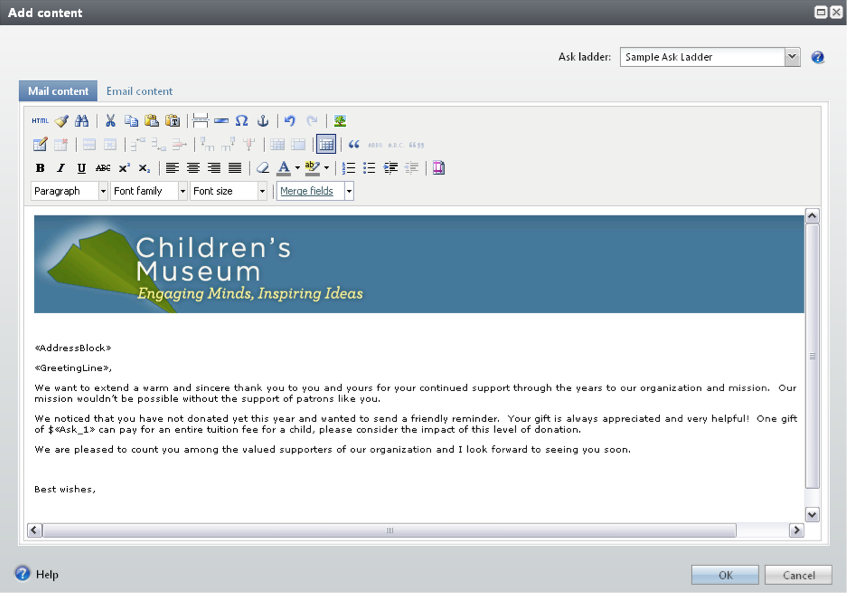
Task: Open the Help link at bottom left
Action: [x=47, y=575]
